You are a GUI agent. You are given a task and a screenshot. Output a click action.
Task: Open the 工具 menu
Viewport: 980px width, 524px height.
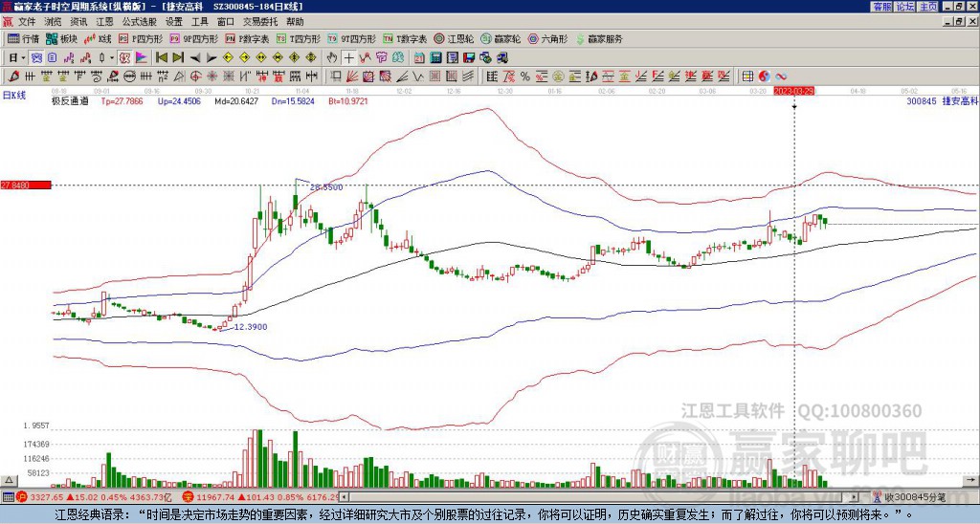(199, 22)
